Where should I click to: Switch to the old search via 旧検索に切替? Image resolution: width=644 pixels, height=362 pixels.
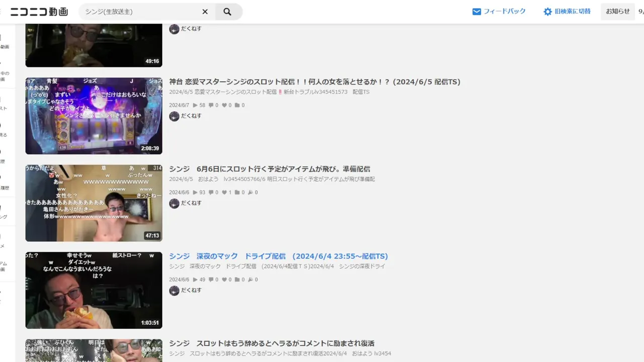click(573, 12)
